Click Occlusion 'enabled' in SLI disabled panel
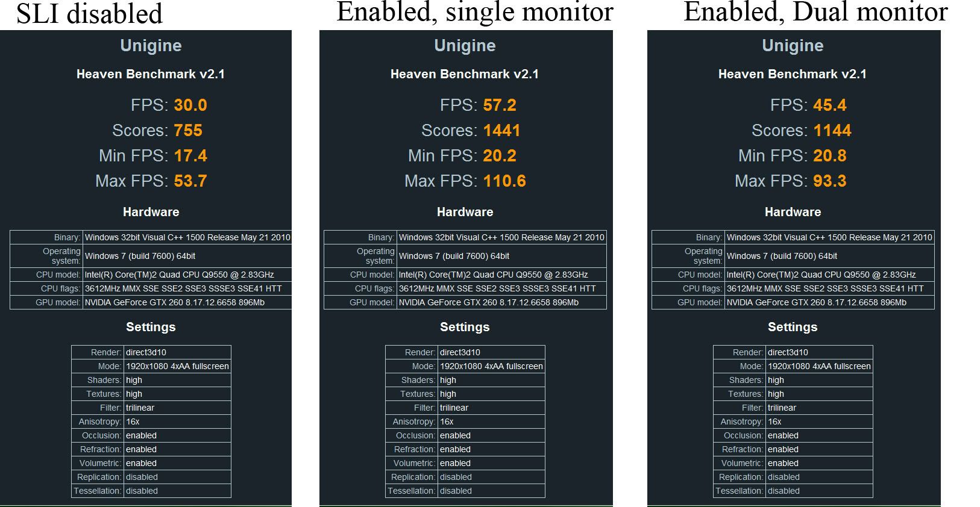 141,435
